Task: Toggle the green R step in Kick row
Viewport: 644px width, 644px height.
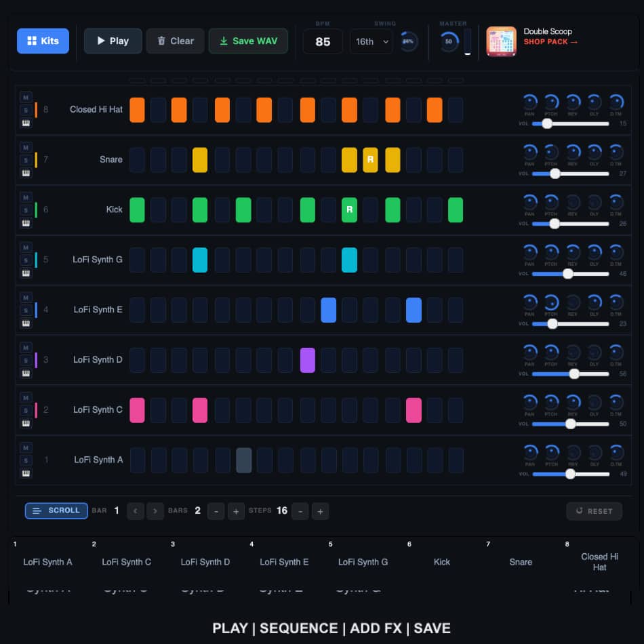Action: [350, 210]
